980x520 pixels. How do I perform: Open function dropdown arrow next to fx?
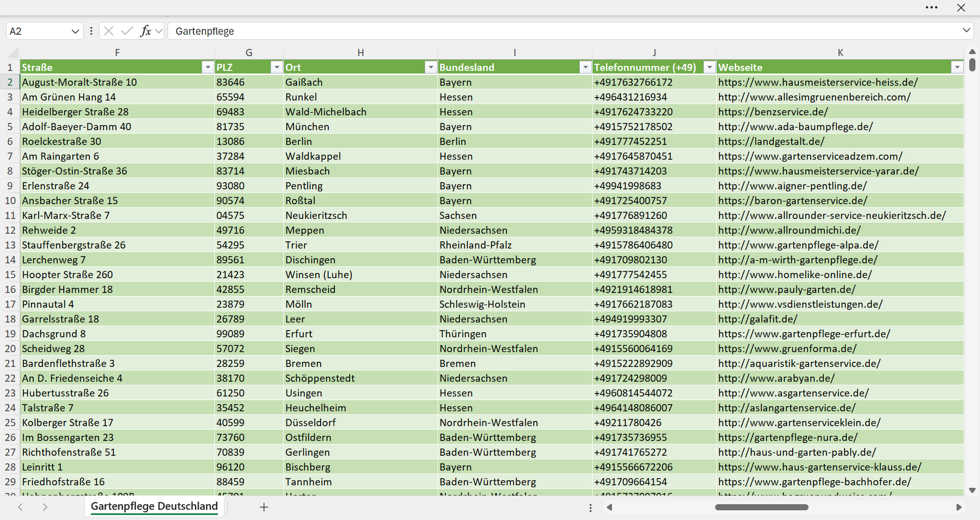158,32
